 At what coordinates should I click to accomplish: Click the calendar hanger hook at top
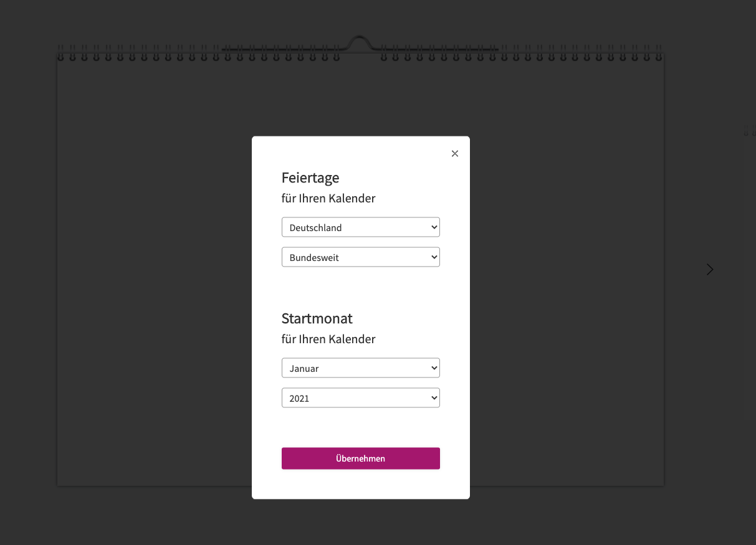click(x=360, y=43)
